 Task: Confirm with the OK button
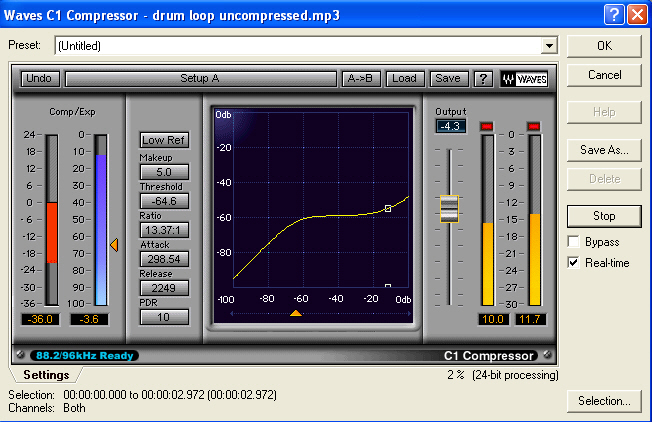[x=604, y=46]
